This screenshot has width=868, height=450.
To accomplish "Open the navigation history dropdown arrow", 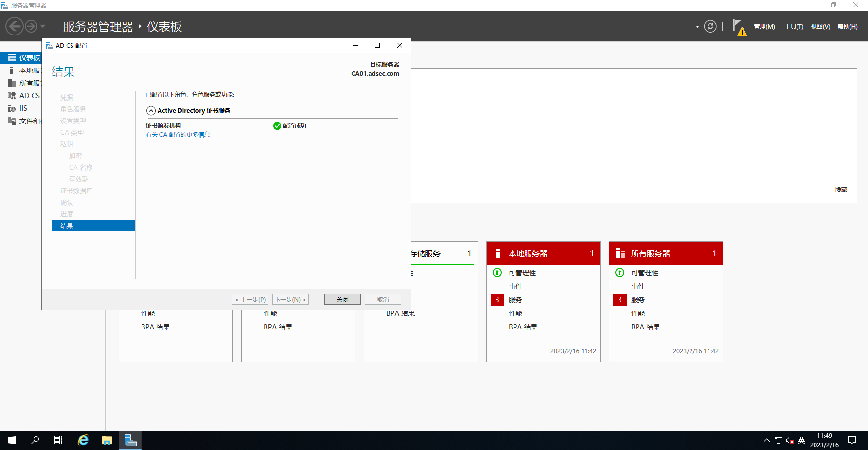I will (x=43, y=26).
